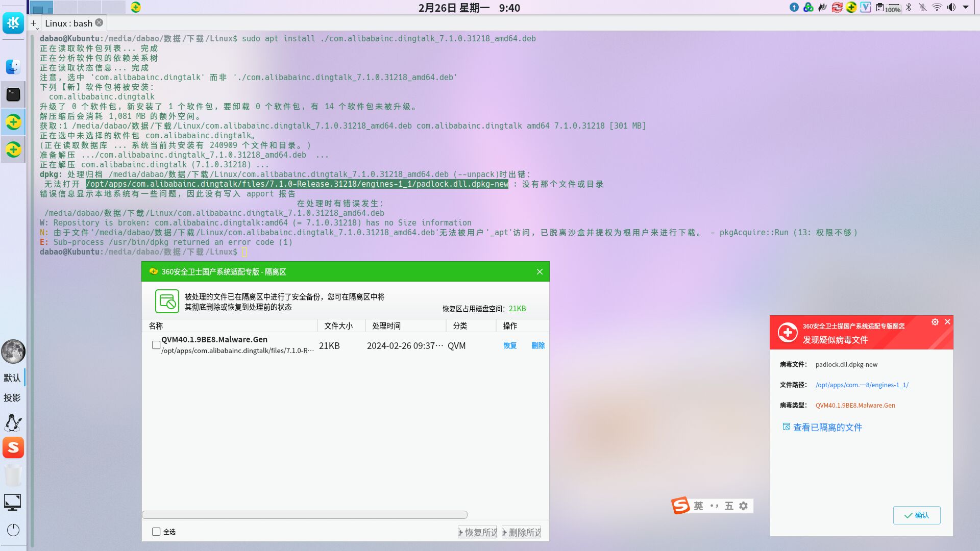The width and height of the screenshot is (980, 551).
Task: Open Bluetooth settings from tray
Action: point(909,7)
